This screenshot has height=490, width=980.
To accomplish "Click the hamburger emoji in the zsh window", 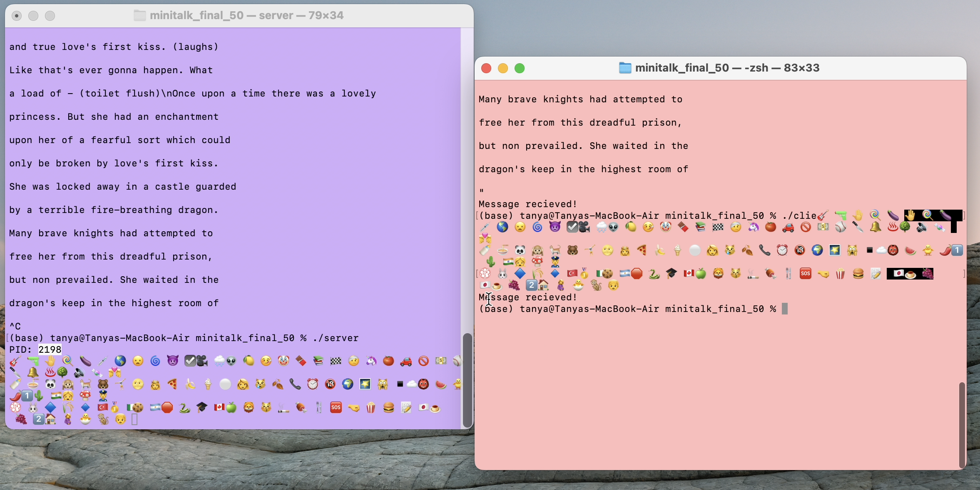I will pyautogui.click(x=858, y=274).
